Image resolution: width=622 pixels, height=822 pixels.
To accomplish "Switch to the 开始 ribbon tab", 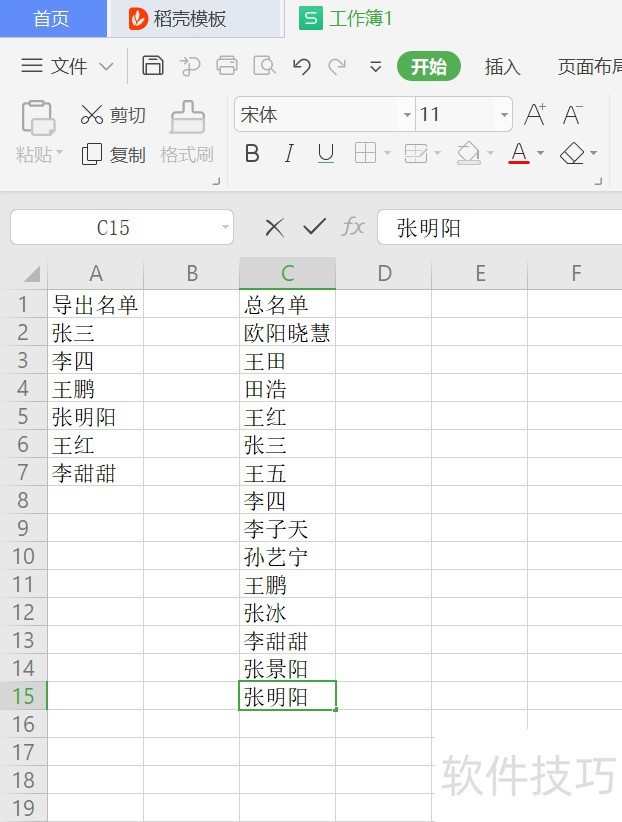I will coord(428,66).
